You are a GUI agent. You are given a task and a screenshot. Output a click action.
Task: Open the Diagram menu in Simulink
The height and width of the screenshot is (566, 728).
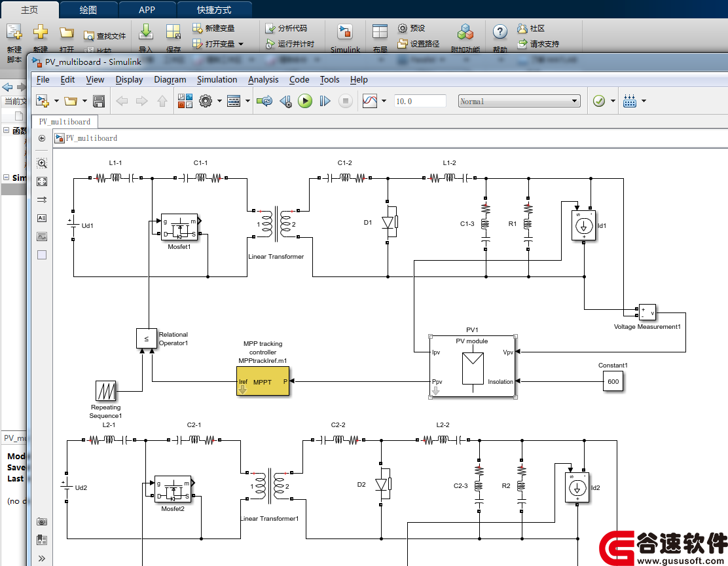pyautogui.click(x=170, y=79)
